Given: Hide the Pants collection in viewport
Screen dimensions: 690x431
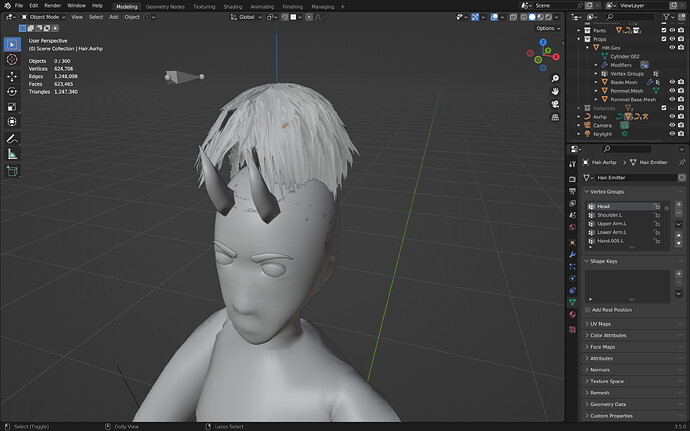Looking at the screenshot, I should point(672,30).
